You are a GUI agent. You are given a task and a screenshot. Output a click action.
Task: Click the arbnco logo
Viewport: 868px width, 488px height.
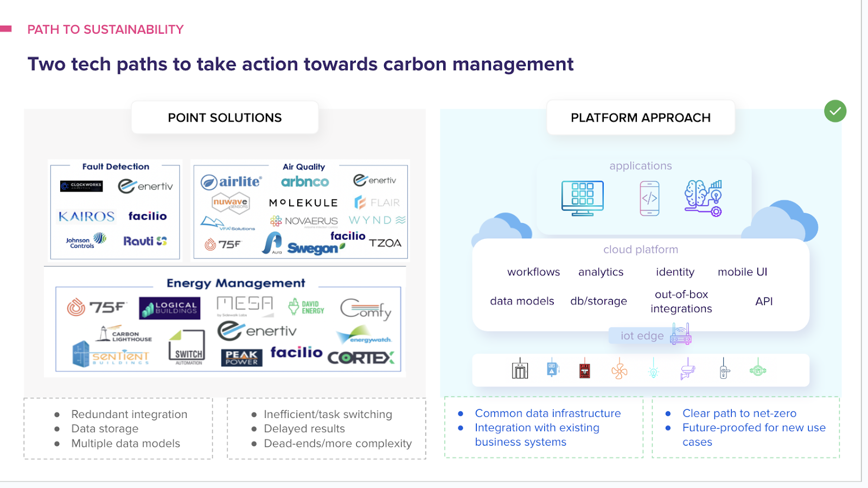click(x=305, y=182)
